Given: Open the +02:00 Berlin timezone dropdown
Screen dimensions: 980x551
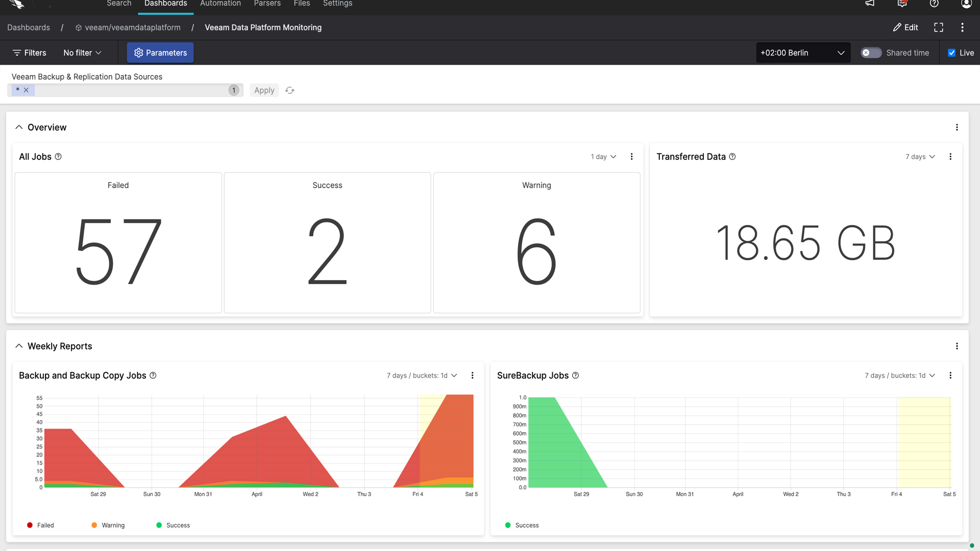Looking at the screenshot, I should coord(802,53).
